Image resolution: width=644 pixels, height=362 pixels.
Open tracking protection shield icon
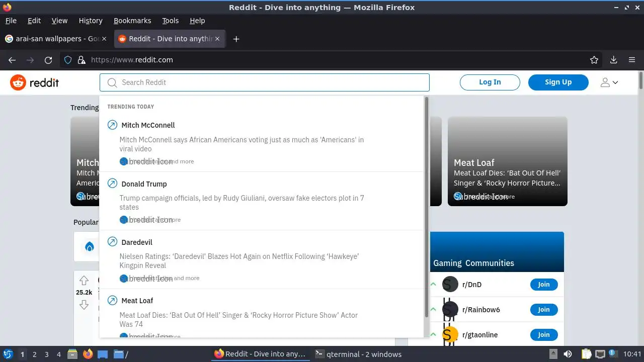68,60
